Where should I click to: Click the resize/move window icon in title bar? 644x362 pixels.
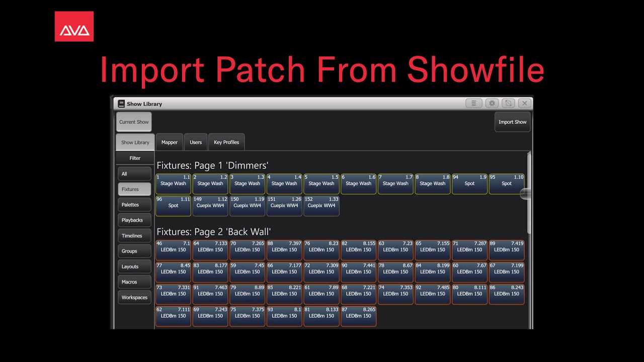coord(508,103)
